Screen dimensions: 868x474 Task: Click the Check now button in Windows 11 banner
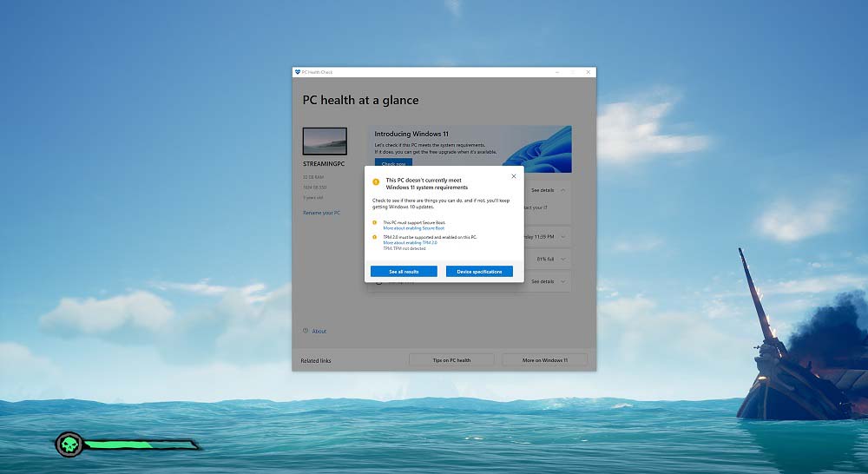tap(393, 163)
